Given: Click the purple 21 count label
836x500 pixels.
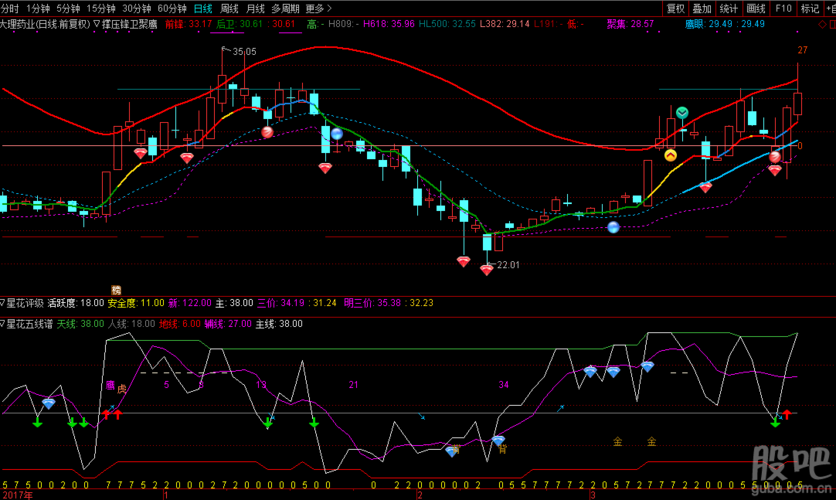Looking at the screenshot, I should point(353,385).
